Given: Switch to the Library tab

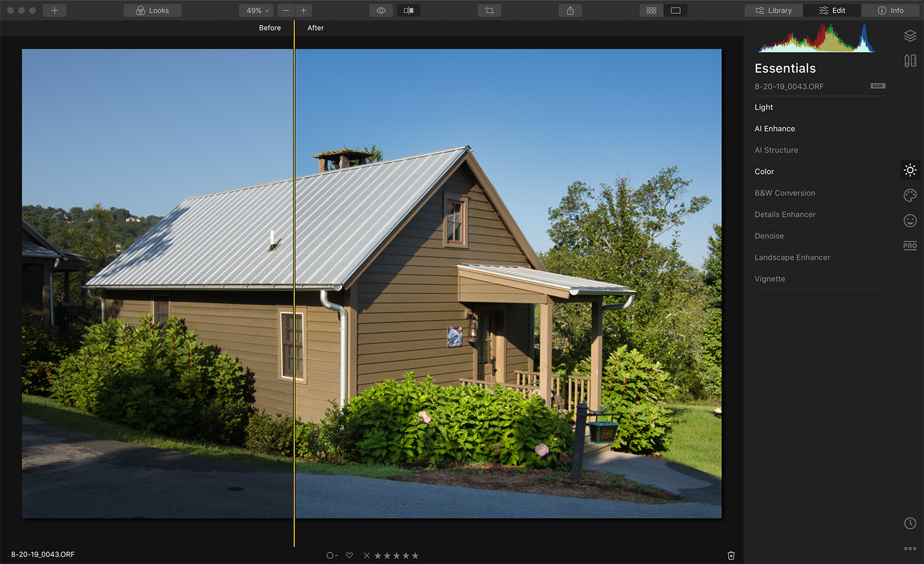Looking at the screenshot, I should (x=774, y=10).
